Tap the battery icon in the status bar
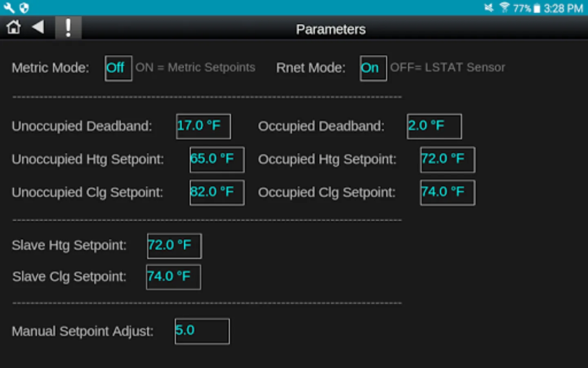The height and width of the screenshot is (368, 588). [x=537, y=8]
